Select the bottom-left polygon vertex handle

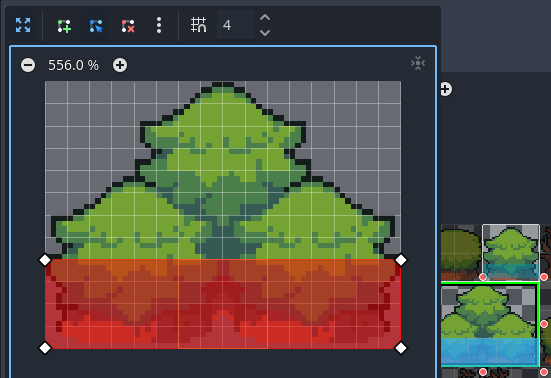[45, 348]
